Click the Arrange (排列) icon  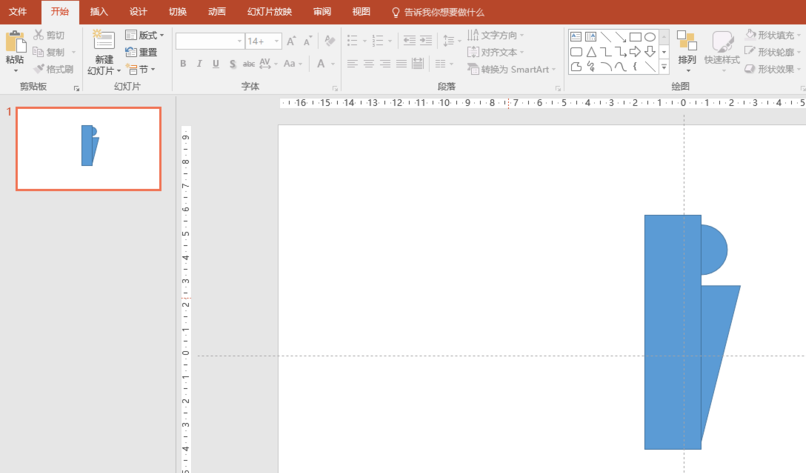687,42
